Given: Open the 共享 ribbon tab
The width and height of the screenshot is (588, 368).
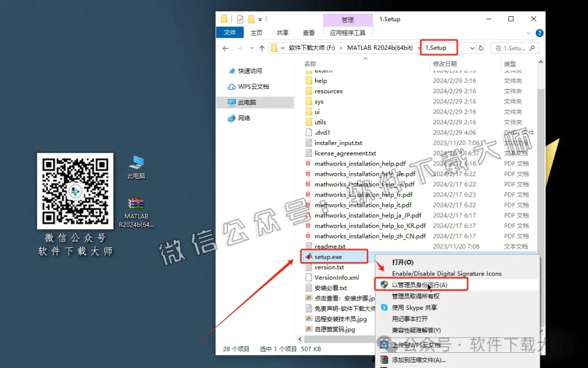Looking at the screenshot, I should pyautogui.click(x=283, y=33).
